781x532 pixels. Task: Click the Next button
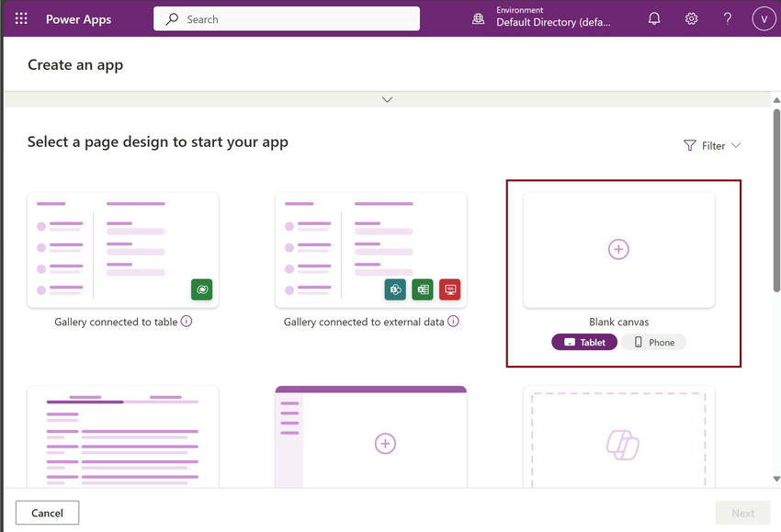click(742, 513)
